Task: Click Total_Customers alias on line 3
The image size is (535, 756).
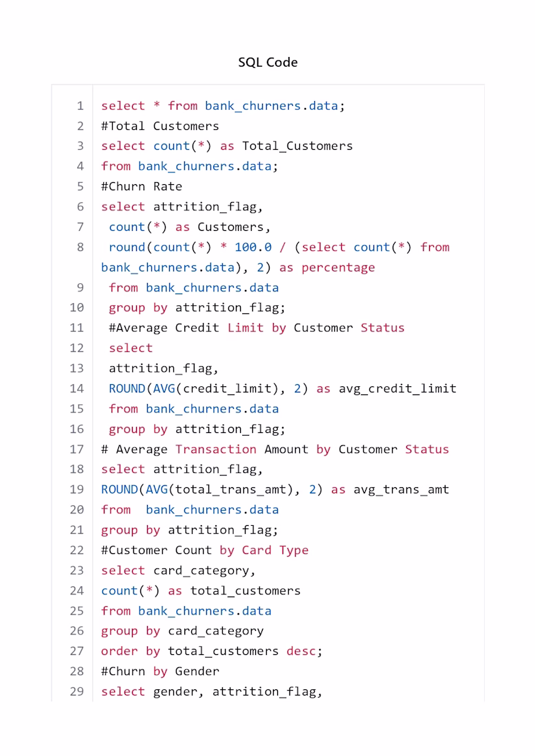Action: [297, 146]
